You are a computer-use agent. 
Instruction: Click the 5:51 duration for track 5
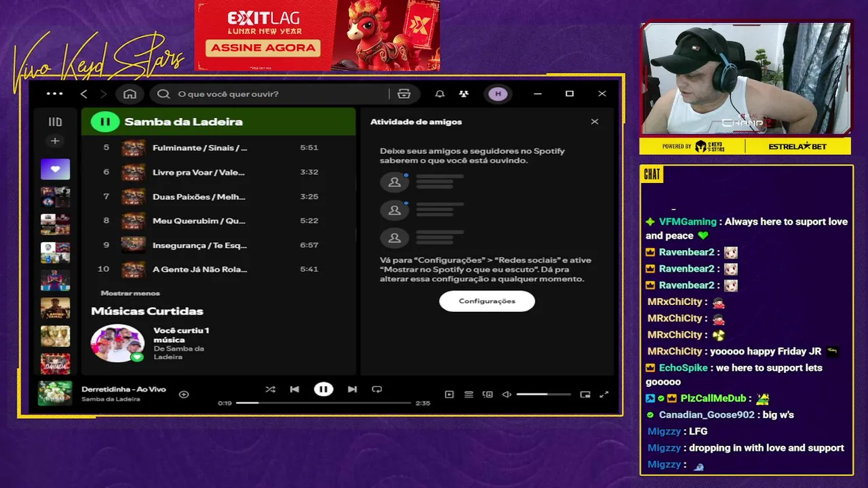309,148
